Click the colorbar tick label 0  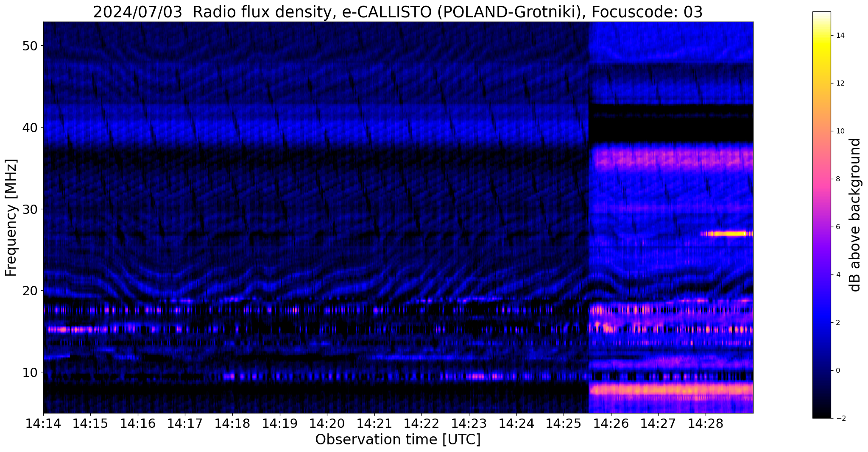pos(837,371)
